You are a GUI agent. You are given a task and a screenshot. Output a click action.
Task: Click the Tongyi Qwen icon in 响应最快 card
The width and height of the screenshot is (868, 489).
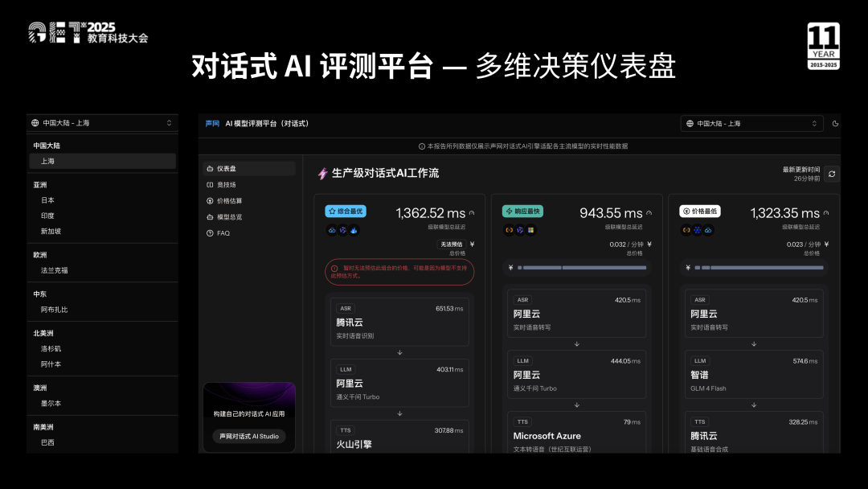520,230
